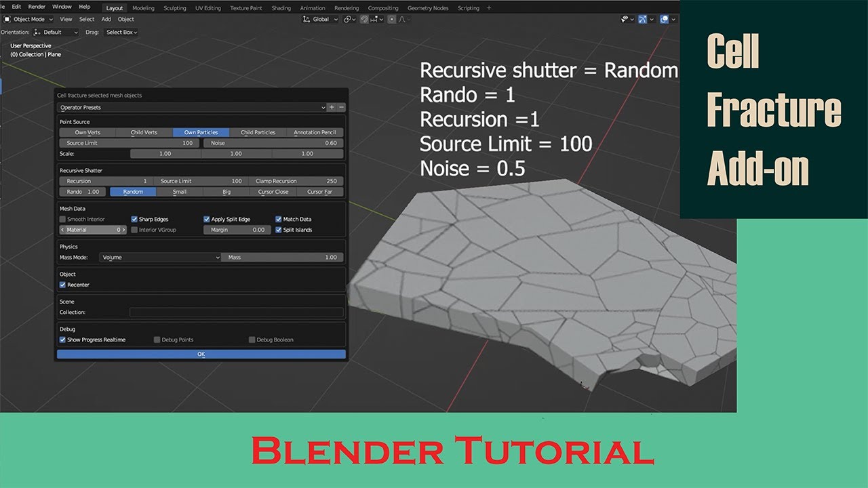The height and width of the screenshot is (488, 868).
Task: Uncheck the Recenter option
Action: [x=63, y=285]
